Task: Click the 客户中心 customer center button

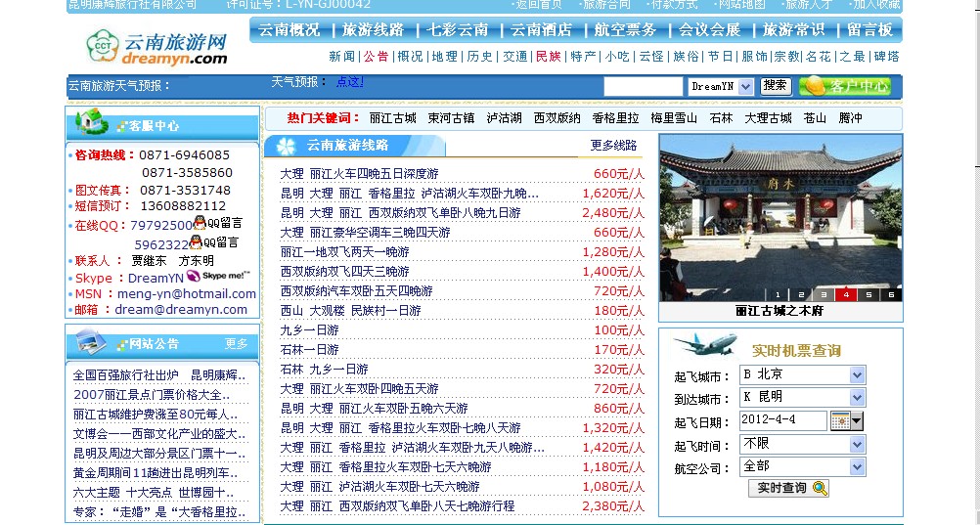Action: coord(845,86)
